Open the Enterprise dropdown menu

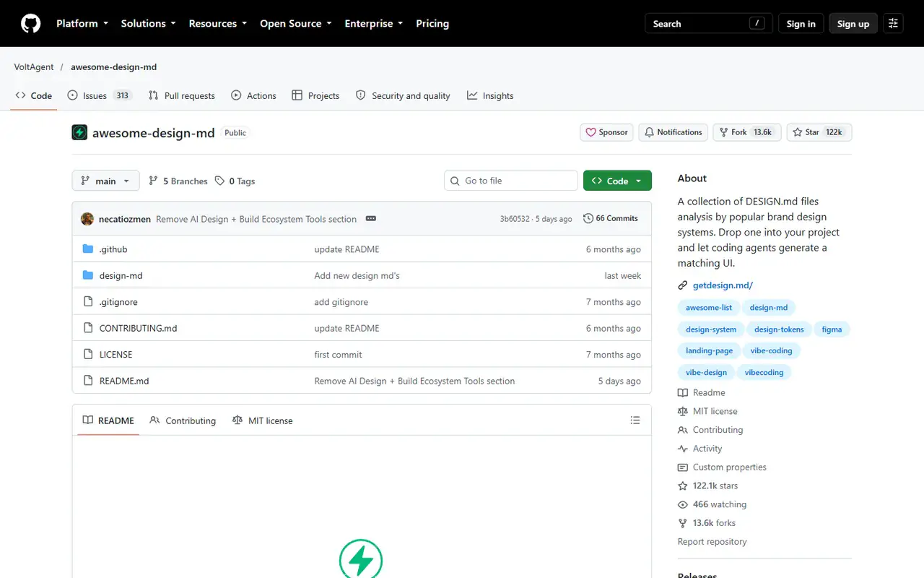[x=374, y=23]
